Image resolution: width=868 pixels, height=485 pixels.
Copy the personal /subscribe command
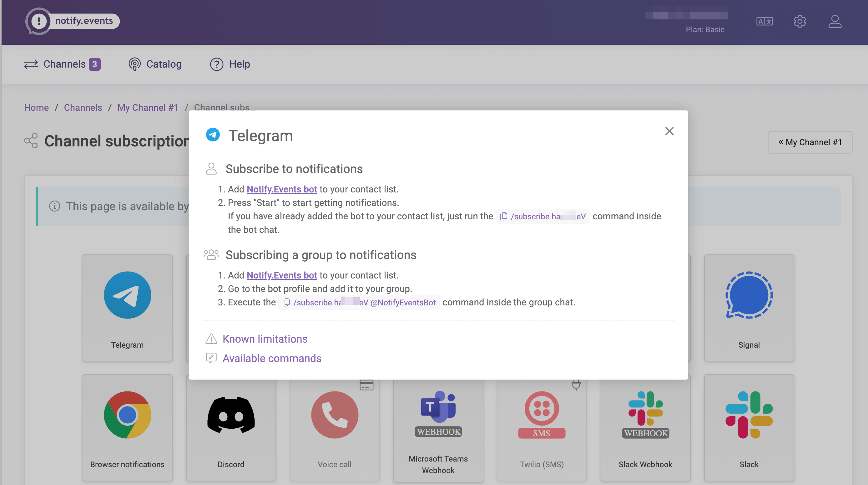click(503, 217)
